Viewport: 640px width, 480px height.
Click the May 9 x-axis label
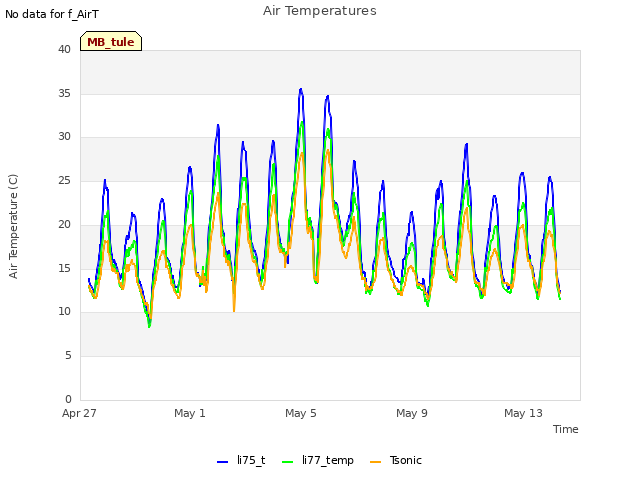pos(412,413)
